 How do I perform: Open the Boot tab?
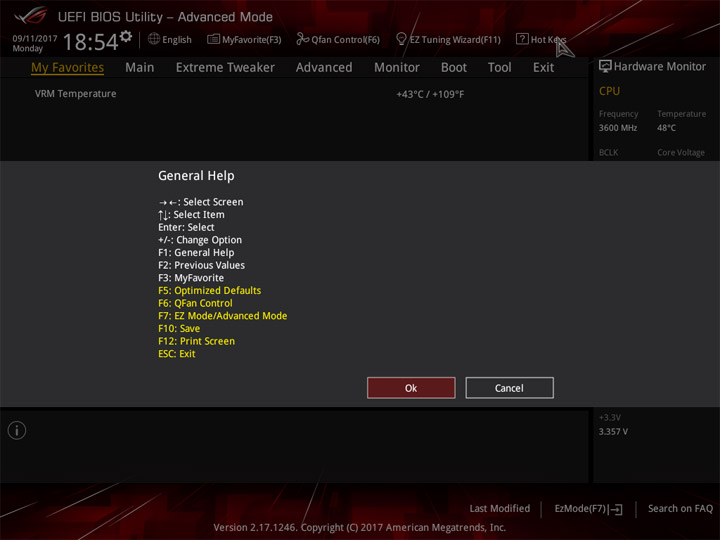454,68
